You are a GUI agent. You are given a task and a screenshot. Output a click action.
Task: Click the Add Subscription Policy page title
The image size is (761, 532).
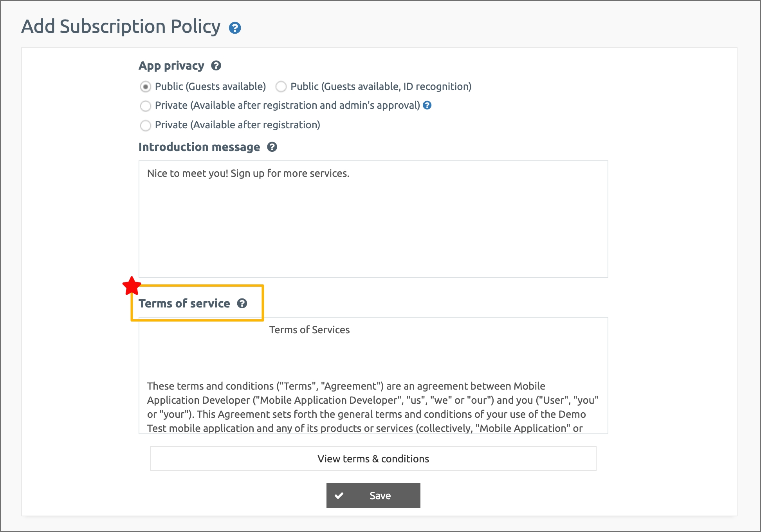click(x=121, y=27)
